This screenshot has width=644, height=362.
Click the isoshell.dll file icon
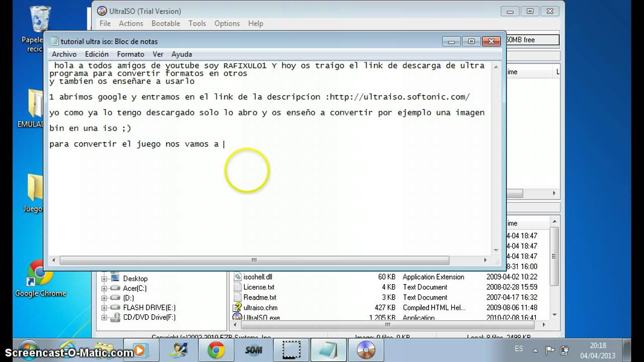[237, 277]
